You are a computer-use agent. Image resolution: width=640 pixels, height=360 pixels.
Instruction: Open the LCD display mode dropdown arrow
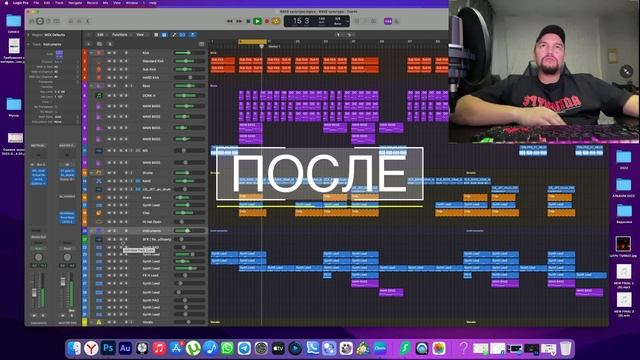coord(347,21)
